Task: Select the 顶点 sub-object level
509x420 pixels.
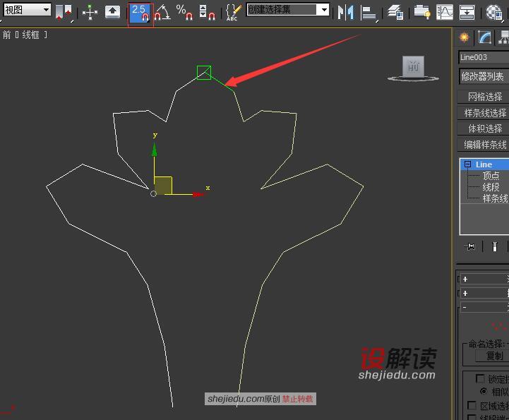Action: 491,176
